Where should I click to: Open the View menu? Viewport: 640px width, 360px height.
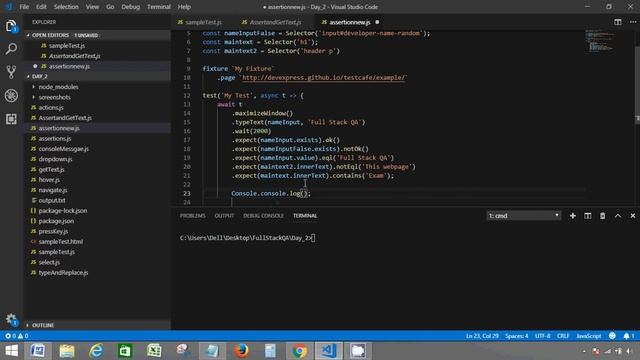tap(92, 7)
